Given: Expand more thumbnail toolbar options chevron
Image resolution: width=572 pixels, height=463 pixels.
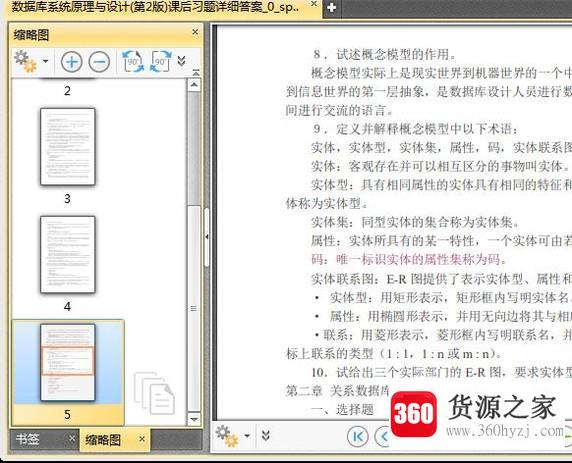Looking at the screenshot, I should click(x=181, y=61).
